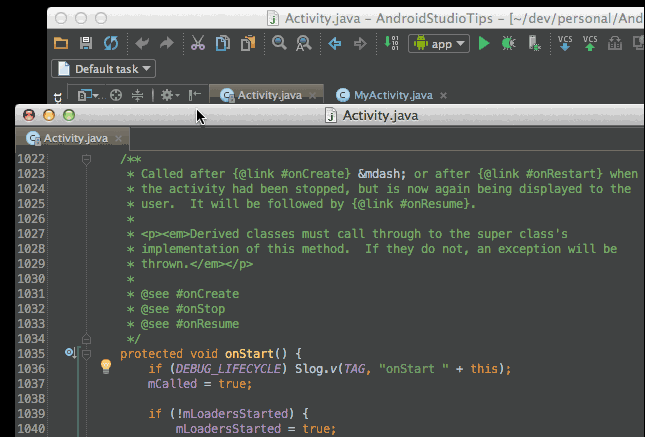Screen dimensions: 645x437
Task: Click mLoadersStarted in the if condition
Action: [235, 414]
